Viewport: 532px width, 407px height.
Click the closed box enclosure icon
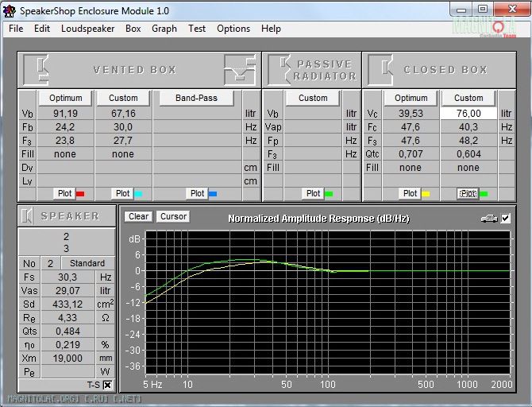coord(380,69)
